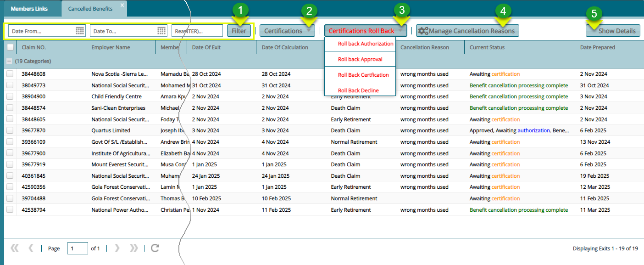Open the Certifications dropdown

tap(287, 31)
